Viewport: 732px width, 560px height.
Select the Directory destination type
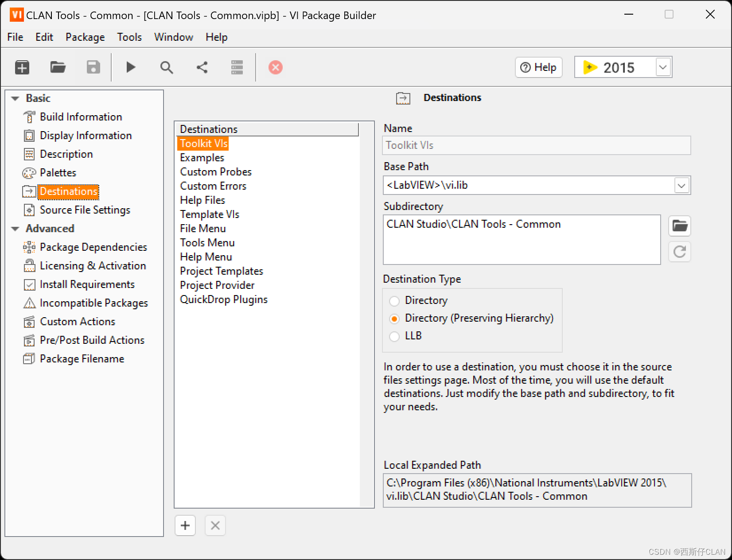click(x=394, y=301)
